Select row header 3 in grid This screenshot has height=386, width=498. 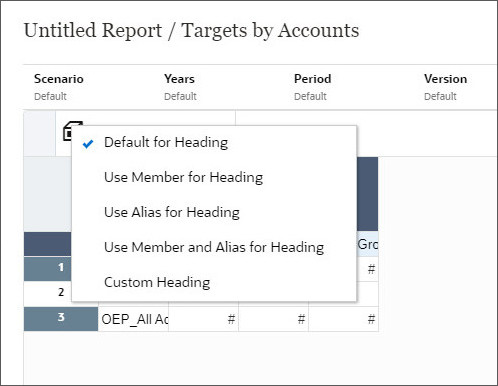click(61, 319)
